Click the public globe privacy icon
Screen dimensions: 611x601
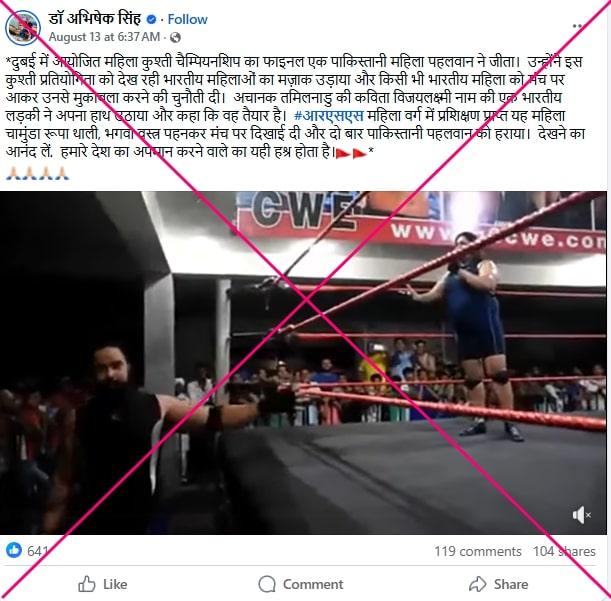coord(175,37)
